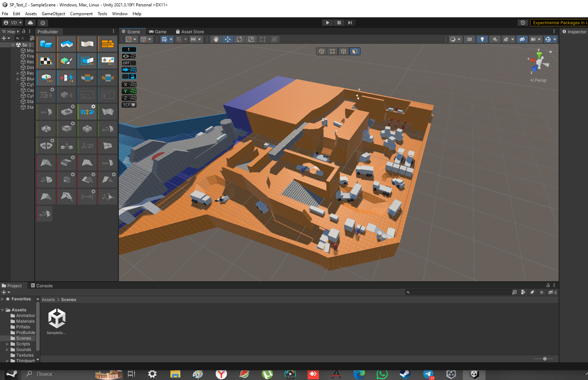
Task: Switch to the Game tab
Action: [x=158, y=32]
